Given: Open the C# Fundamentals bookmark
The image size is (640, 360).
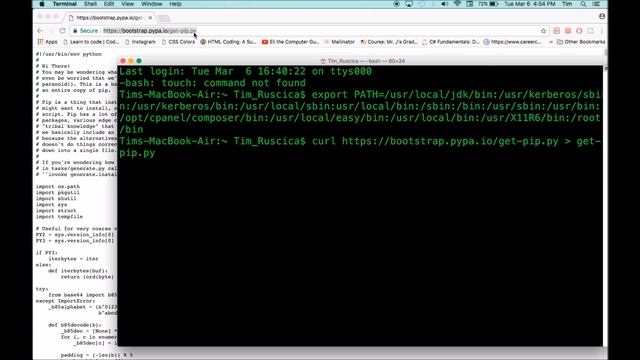Looking at the screenshot, I should coord(451,42).
